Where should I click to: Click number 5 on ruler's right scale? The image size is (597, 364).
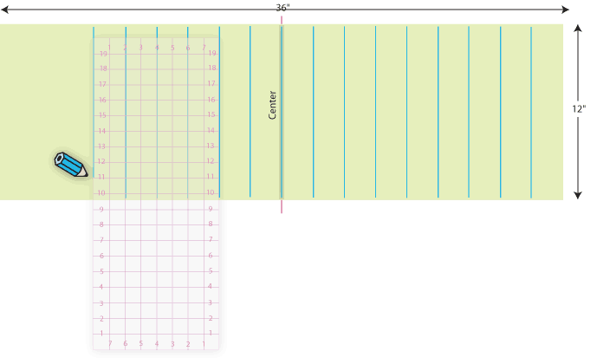click(211, 270)
